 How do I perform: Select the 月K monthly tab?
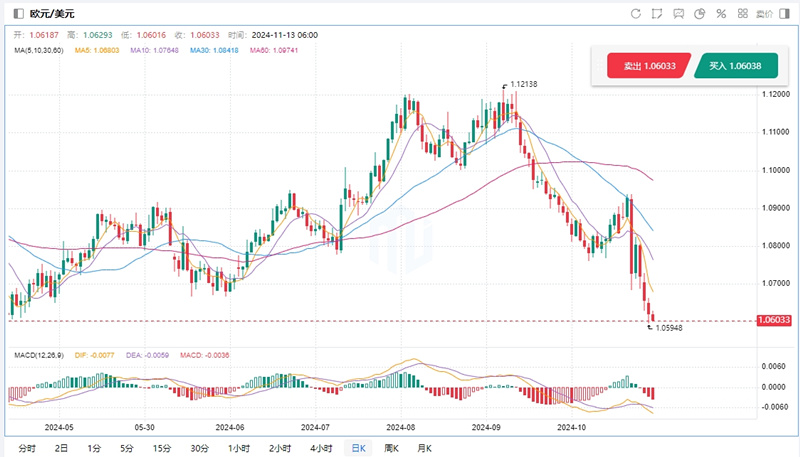coord(424,447)
